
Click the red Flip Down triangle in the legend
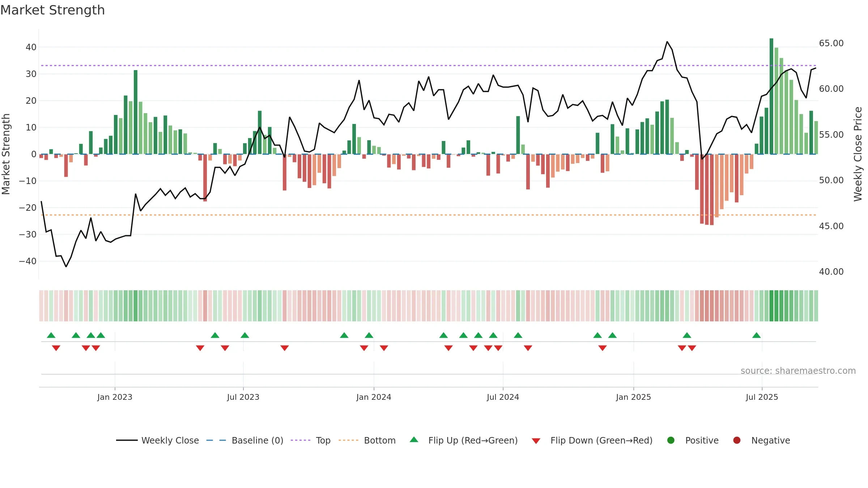point(536,441)
